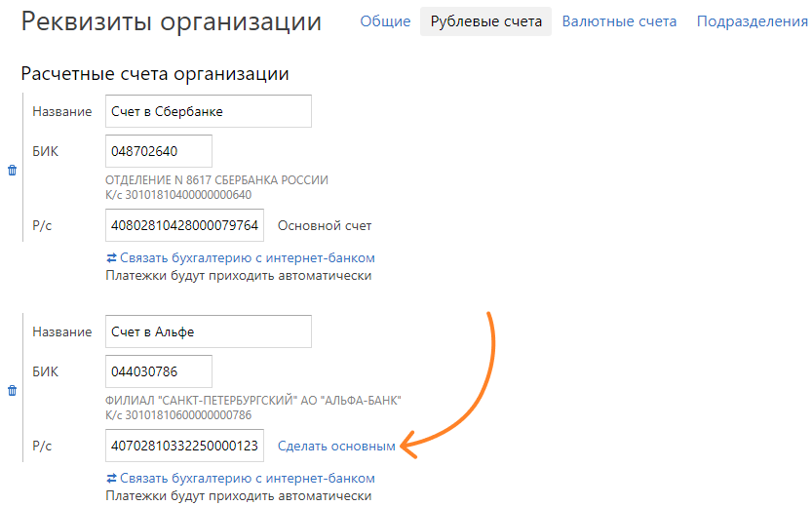Link internet-bank for the Сбербанк account
Screen dimensions: 812x506
point(241,258)
